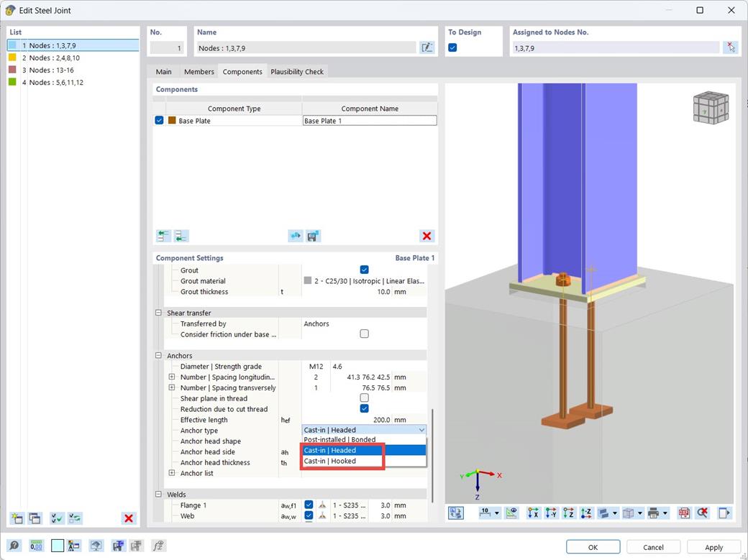Click the save component icon with floppy disk

[313, 236]
